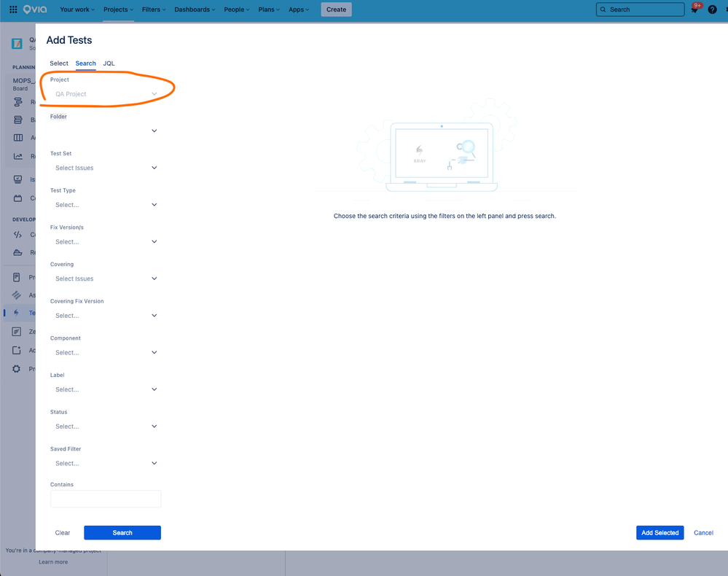This screenshot has width=728, height=576.
Task: Click the Learn more link
Action: point(53,562)
